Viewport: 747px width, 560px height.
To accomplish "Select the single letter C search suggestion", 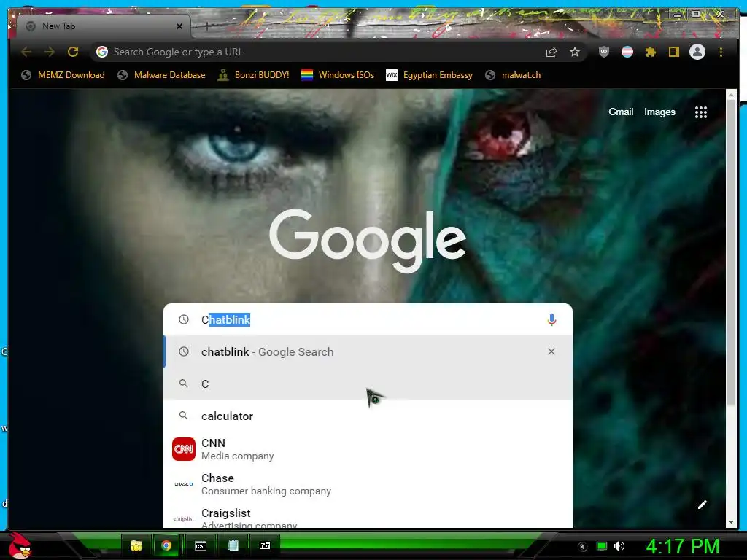I will pyautogui.click(x=368, y=384).
